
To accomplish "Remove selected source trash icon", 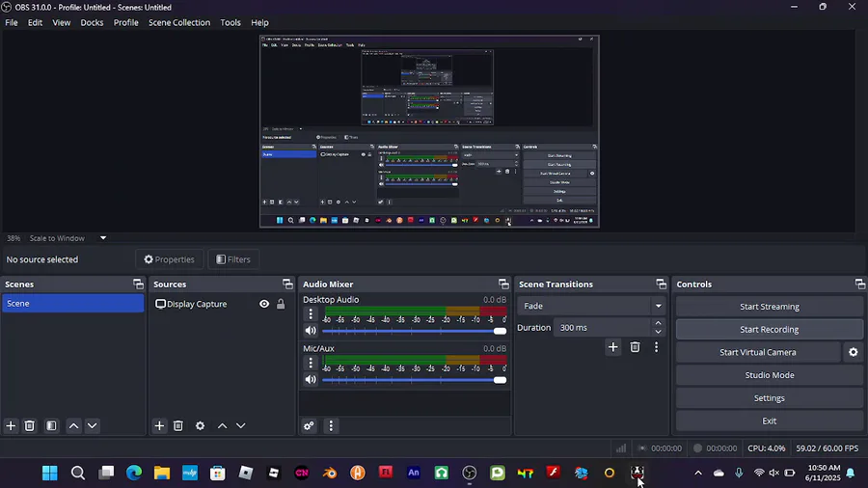I will click(x=178, y=425).
